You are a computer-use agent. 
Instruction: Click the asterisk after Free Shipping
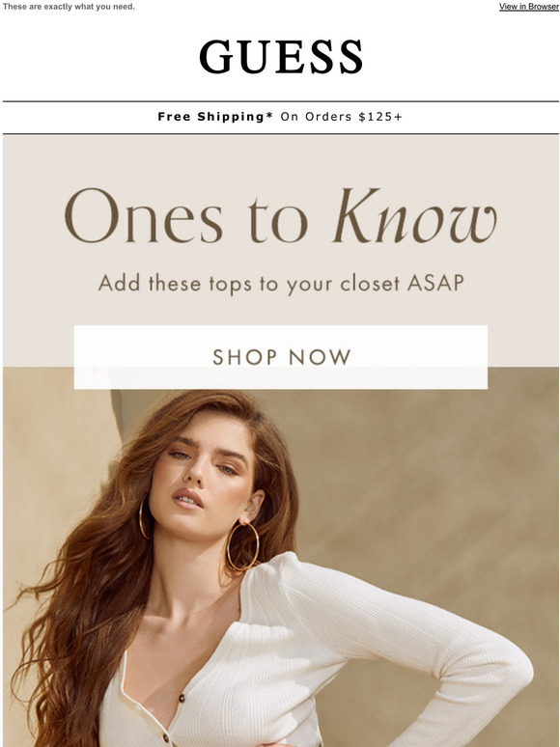[268, 115]
